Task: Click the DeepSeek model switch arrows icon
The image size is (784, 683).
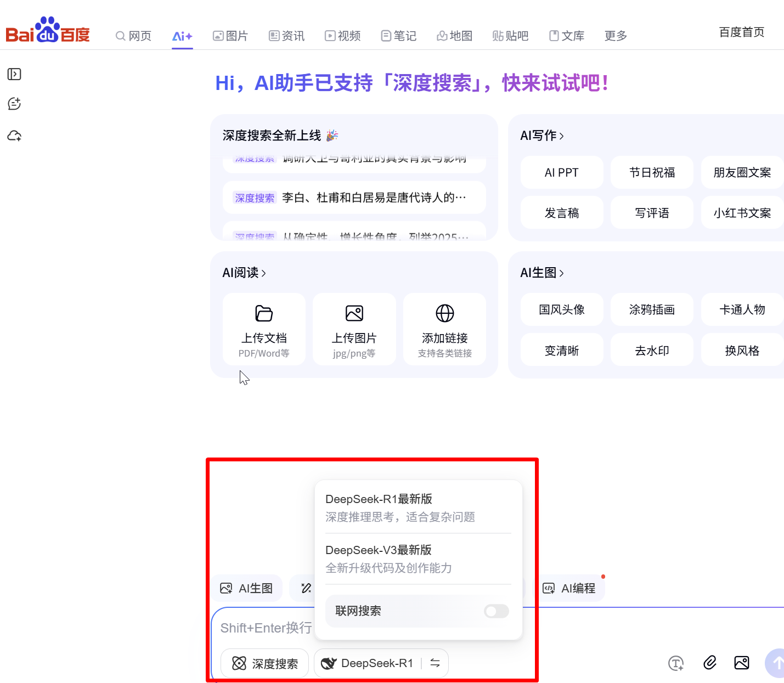Action: point(435,663)
